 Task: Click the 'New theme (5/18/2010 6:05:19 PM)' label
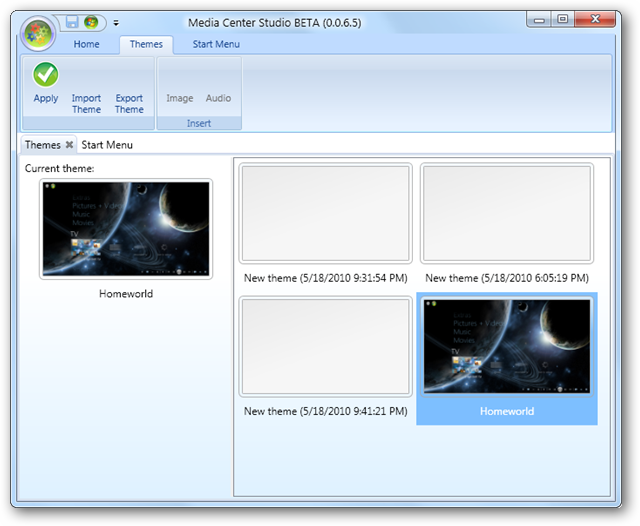(507, 278)
